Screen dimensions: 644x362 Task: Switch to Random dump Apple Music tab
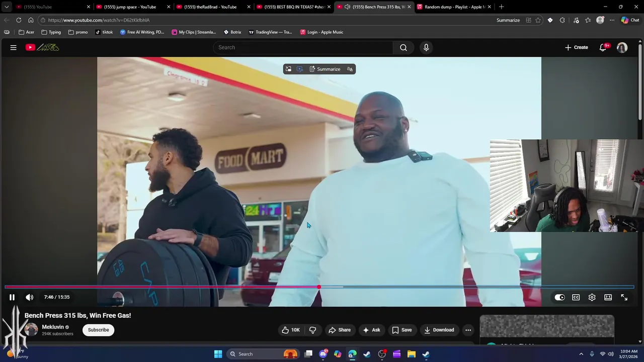pos(454,7)
